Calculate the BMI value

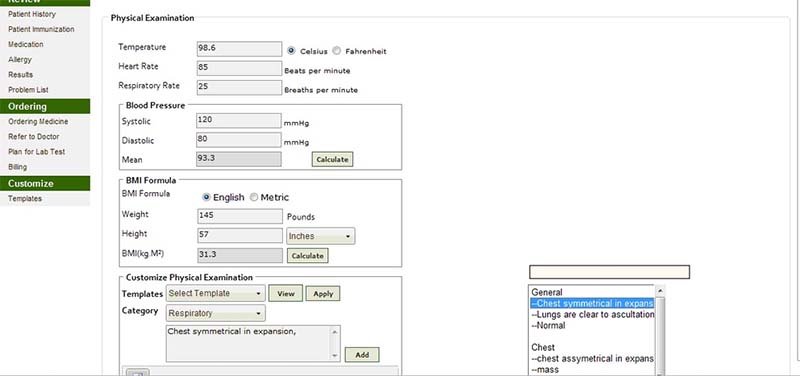(x=308, y=256)
